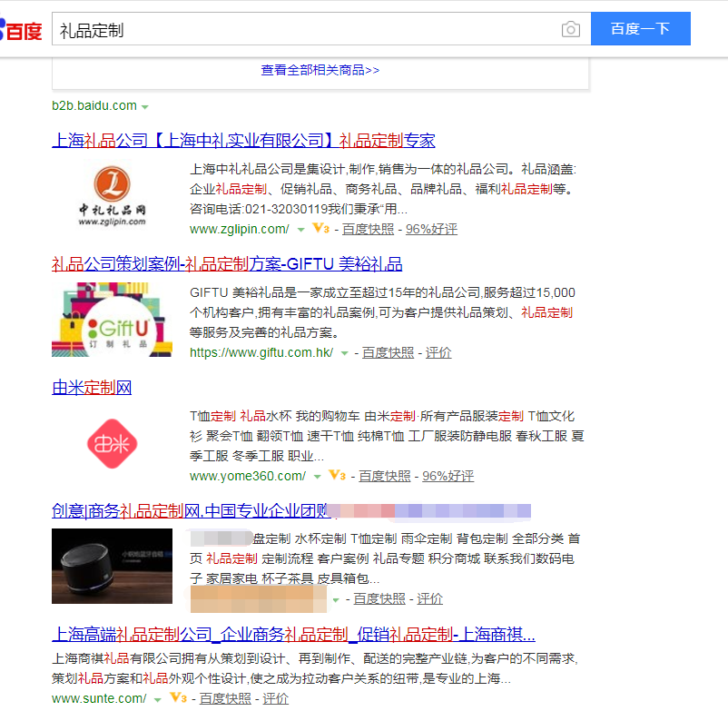Click the 百度一下 search button
This screenshot has height=711, width=728.
click(641, 29)
